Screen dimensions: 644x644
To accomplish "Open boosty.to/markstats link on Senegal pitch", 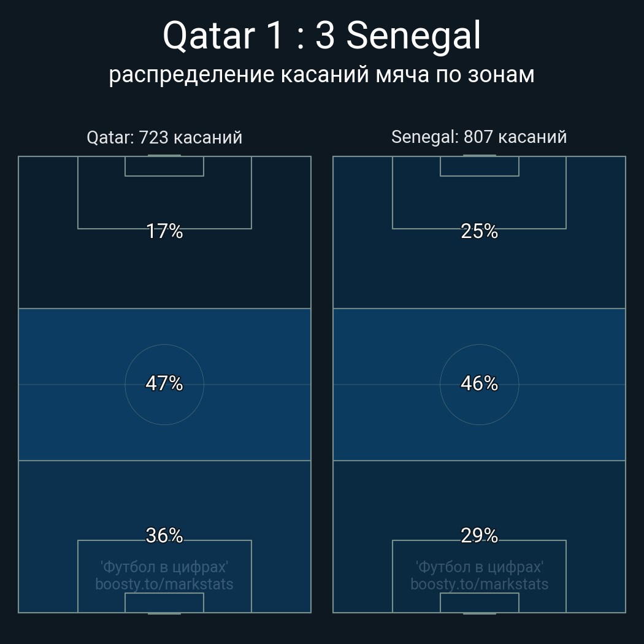I will tap(479, 584).
